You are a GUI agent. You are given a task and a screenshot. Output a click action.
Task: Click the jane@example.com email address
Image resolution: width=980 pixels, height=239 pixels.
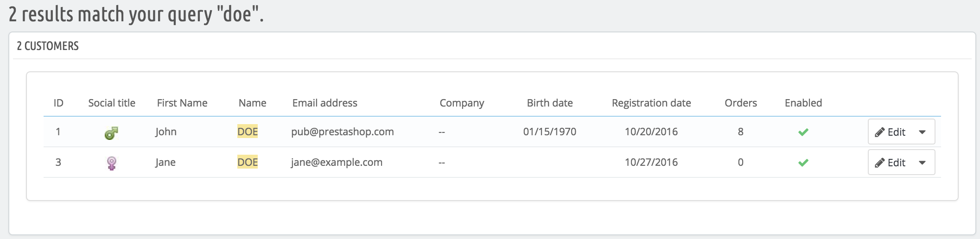pos(337,163)
